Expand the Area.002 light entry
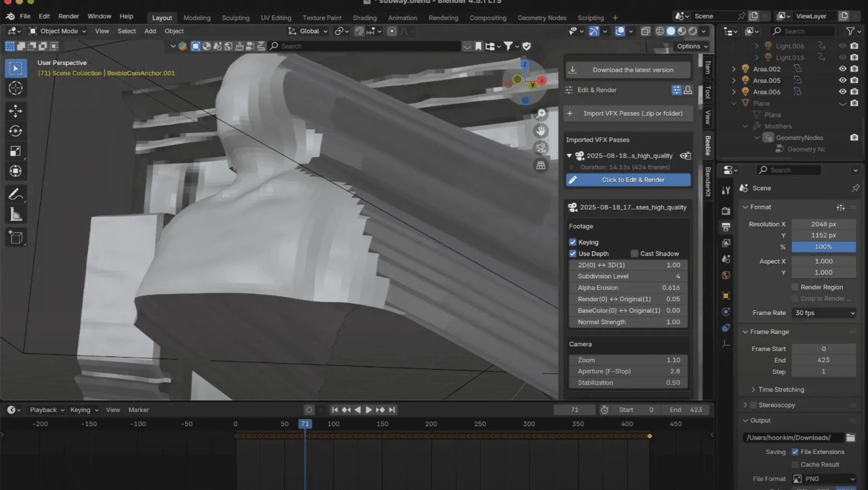Screen dimensions: 868x490 coord(734,69)
